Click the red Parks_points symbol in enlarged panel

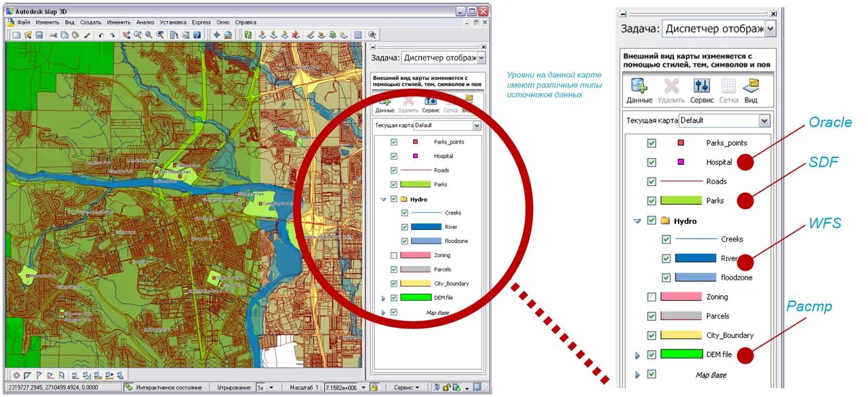coord(681,143)
